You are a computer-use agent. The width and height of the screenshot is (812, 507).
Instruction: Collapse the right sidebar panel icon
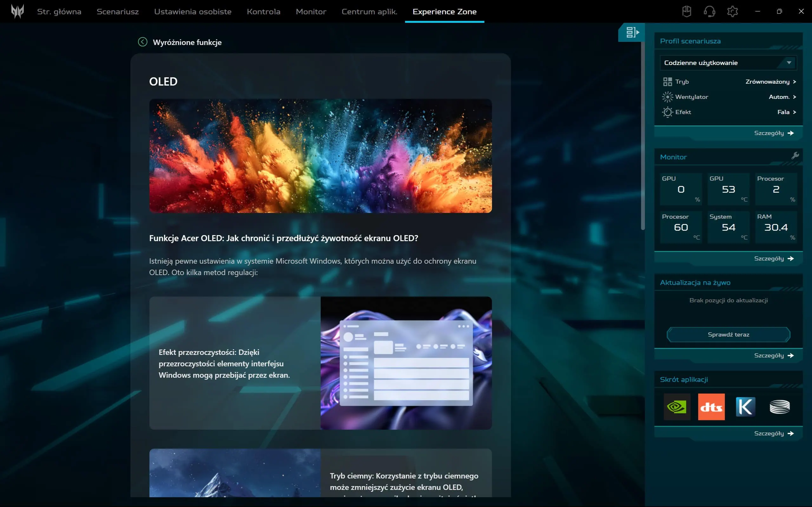(632, 32)
